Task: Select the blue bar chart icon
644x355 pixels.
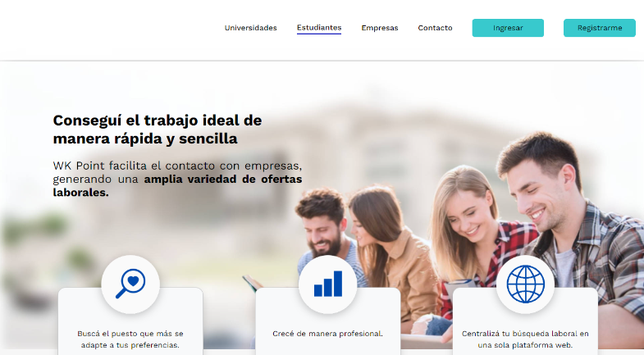Action: click(x=328, y=284)
